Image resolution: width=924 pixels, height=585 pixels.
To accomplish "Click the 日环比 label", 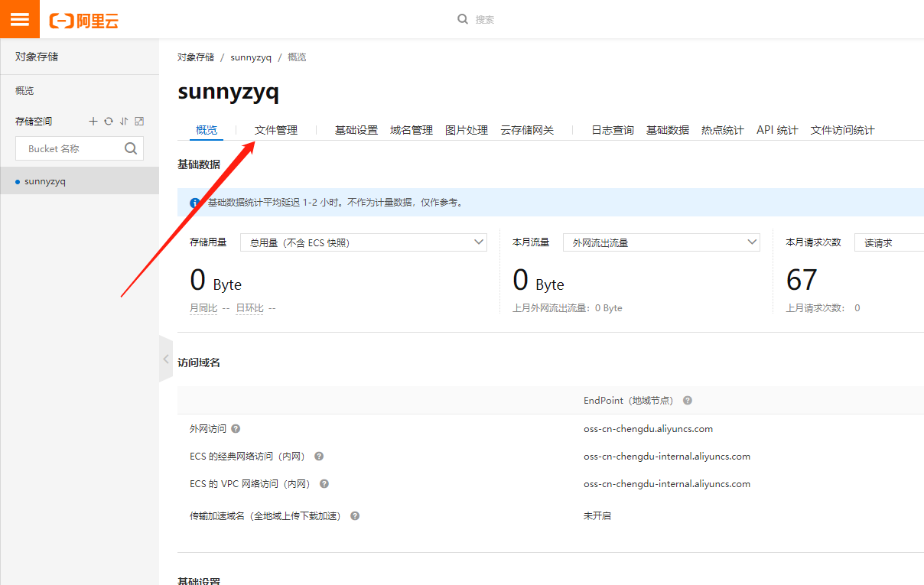I will [x=249, y=308].
